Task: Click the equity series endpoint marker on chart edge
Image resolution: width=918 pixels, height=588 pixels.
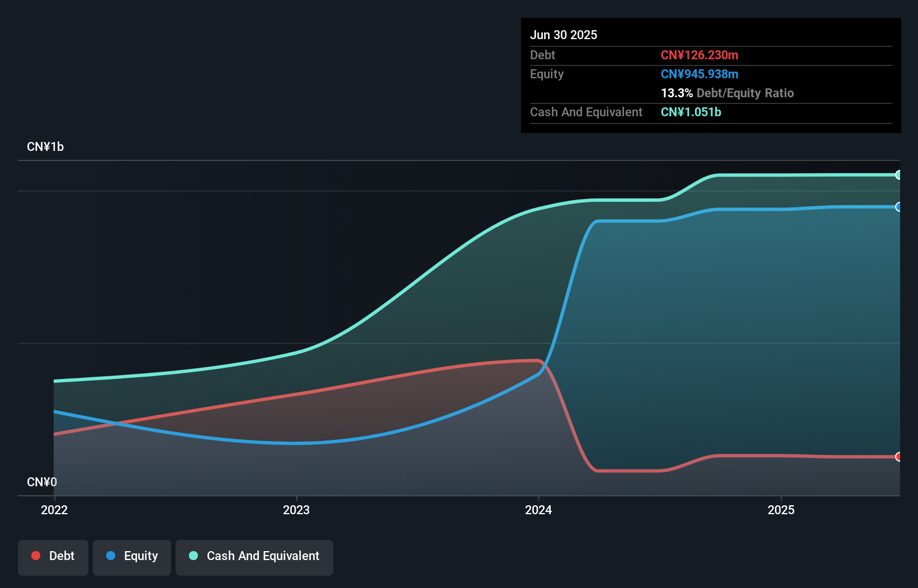Action: point(900,207)
